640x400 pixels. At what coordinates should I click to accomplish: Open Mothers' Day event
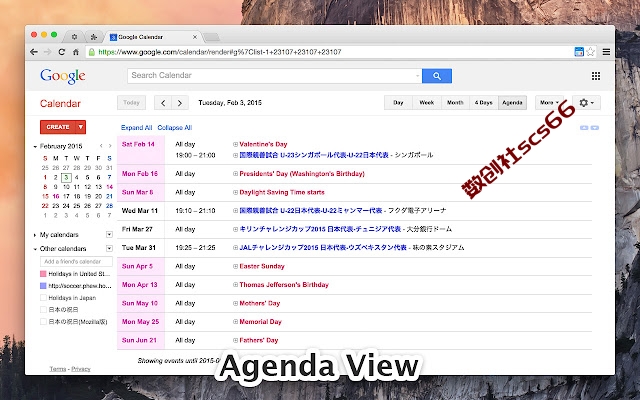point(260,303)
